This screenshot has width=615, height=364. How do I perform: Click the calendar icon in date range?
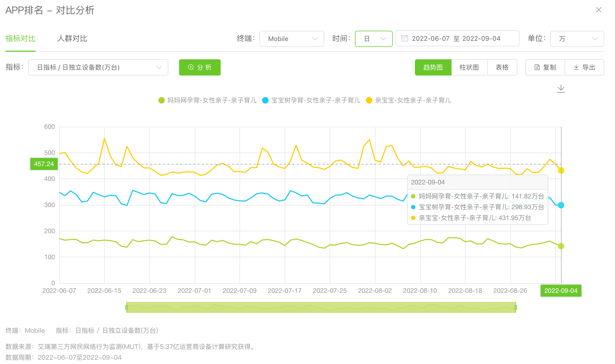[405, 39]
